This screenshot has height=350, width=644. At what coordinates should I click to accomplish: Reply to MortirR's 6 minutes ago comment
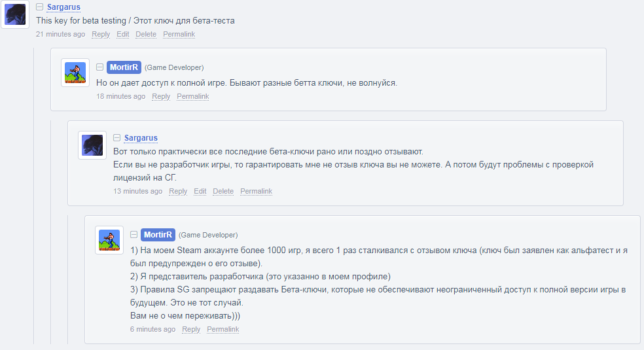[191, 329]
